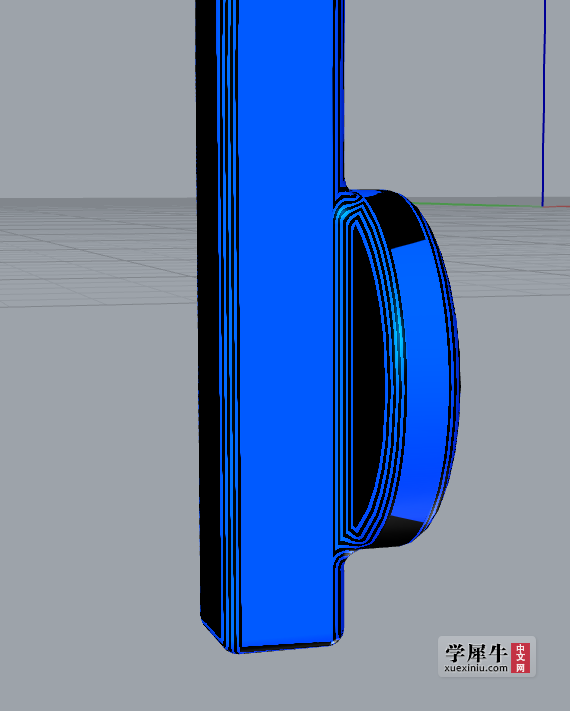Click the 学犀牛 watermark logo characters
570x711 pixels.
tap(476, 653)
